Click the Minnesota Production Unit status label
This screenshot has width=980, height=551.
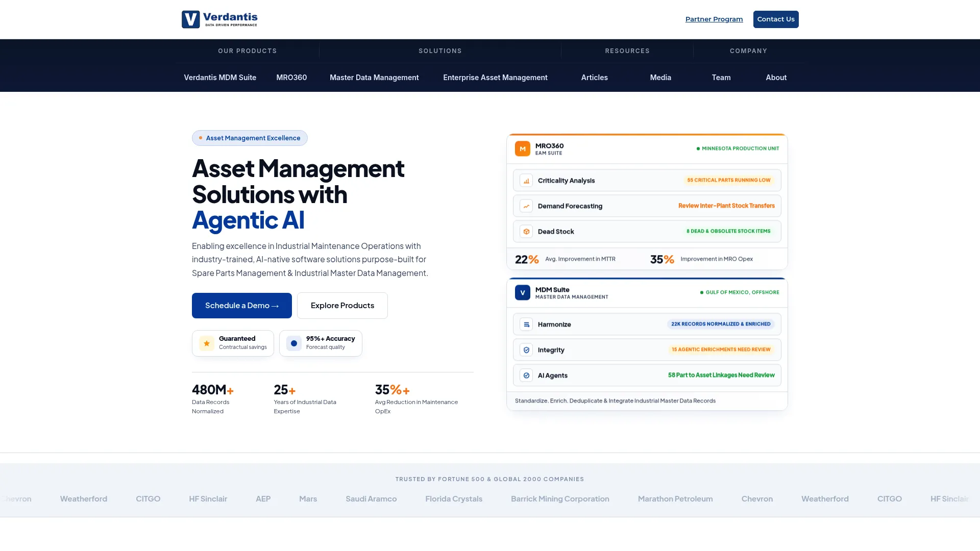point(738,148)
